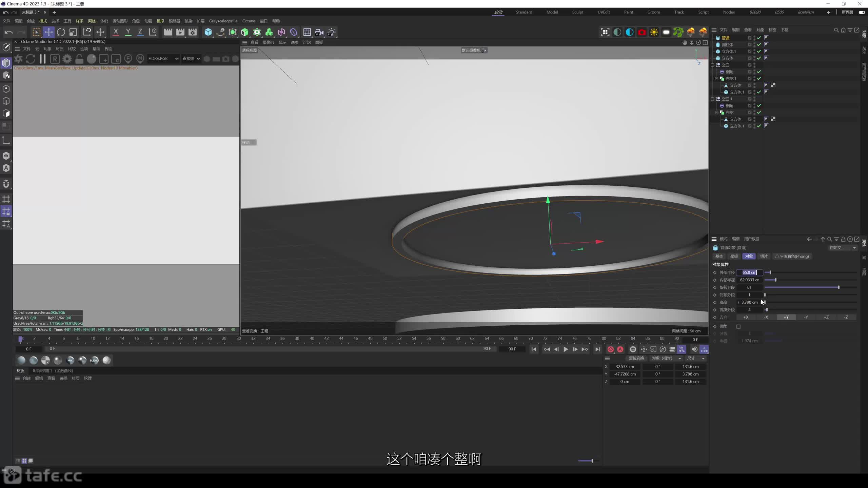Collapse the 布尔 boole group
The height and width of the screenshot is (488, 868).
click(717, 112)
